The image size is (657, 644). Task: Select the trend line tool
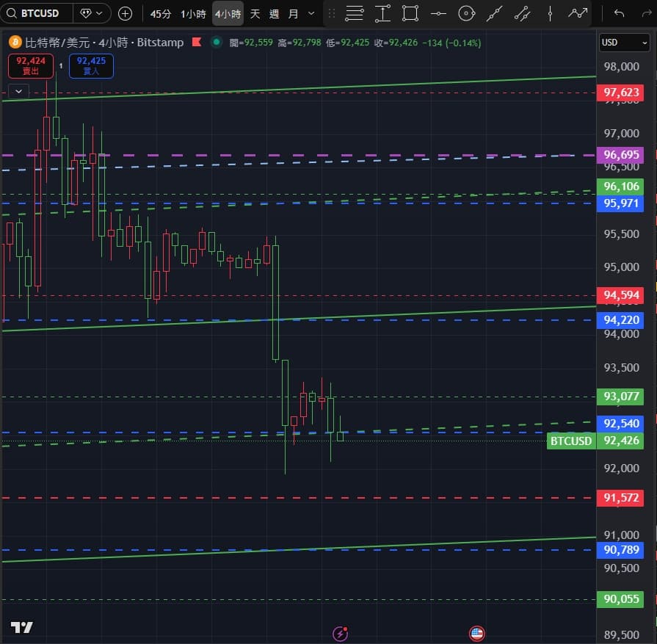495,13
